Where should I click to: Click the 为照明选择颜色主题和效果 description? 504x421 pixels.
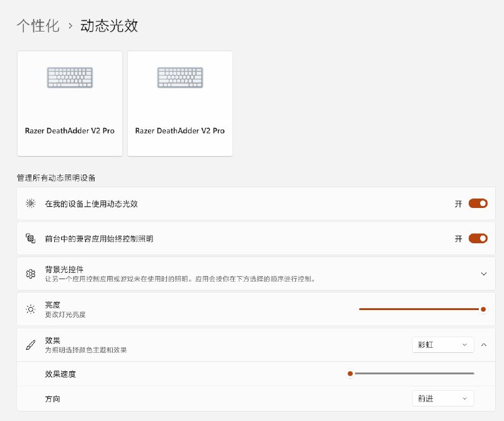[86, 350]
